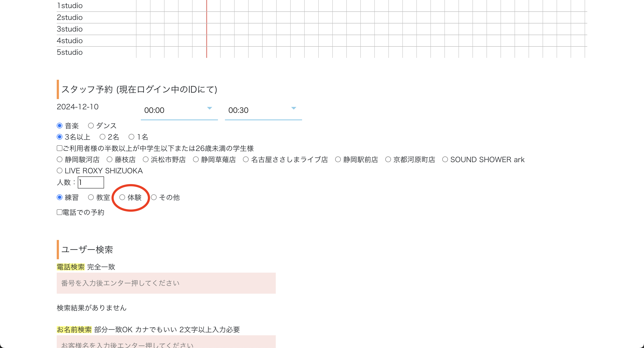The image size is (644, 348).
Task: Open the 00:00 start time dropdown
Action: click(179, 110)
